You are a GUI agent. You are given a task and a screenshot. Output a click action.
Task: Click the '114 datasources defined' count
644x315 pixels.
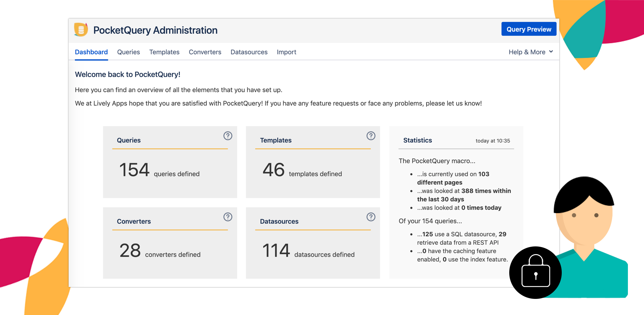click(x=309, y=251)
